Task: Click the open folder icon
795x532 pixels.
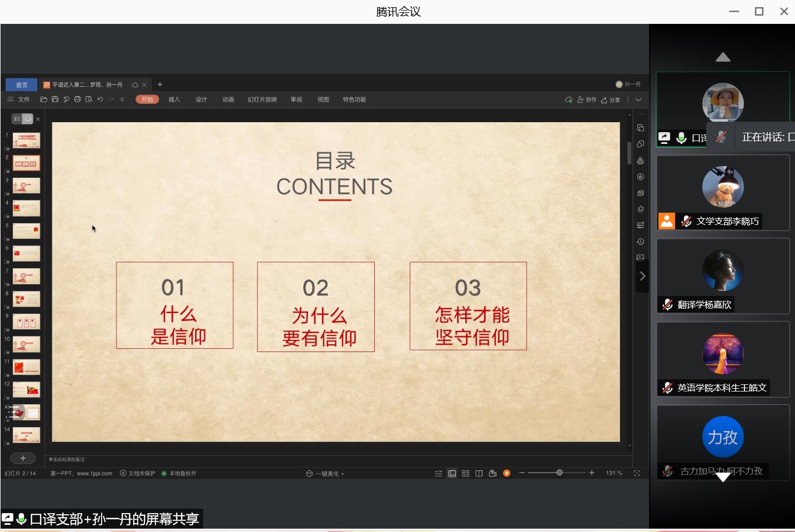Action: 43,99
